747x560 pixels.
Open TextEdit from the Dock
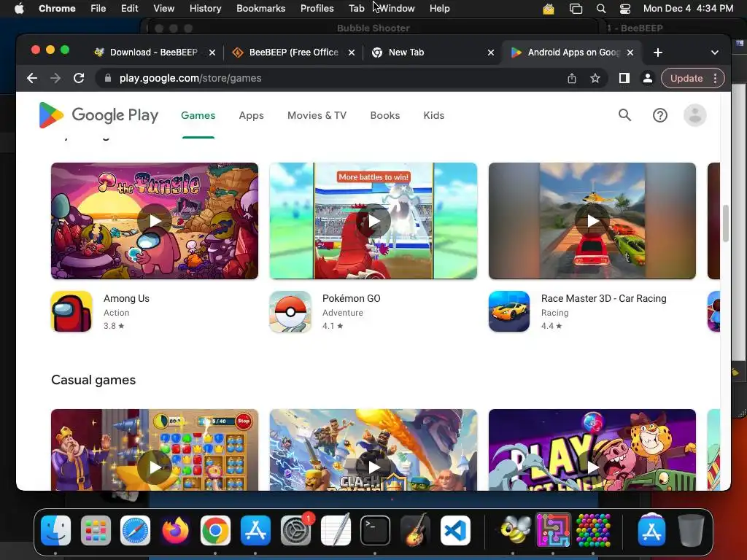pos(336,530)
